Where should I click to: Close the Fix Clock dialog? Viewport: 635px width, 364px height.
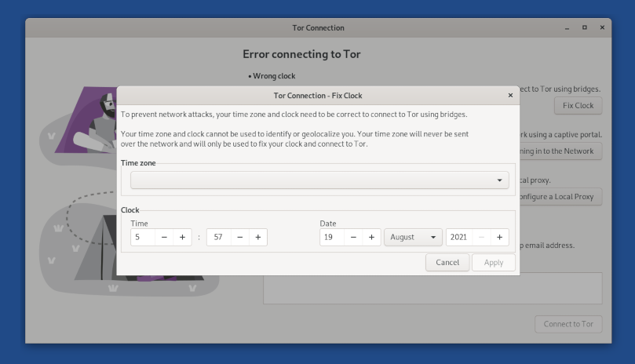pos(510,95)
